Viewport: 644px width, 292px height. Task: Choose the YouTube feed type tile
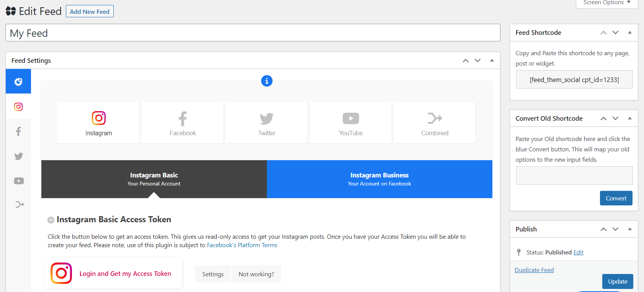[x=350, y=123]
